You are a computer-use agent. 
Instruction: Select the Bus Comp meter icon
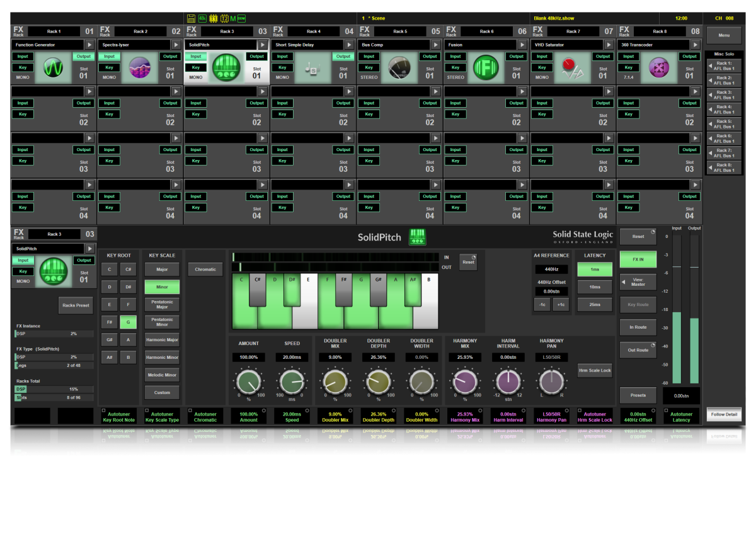[399, 67]
